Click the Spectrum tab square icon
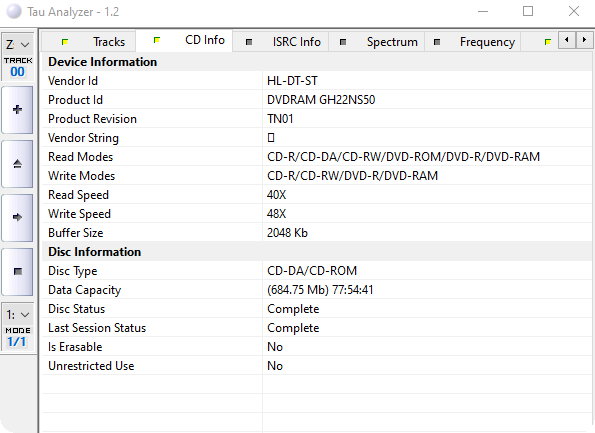 (343, 42)
